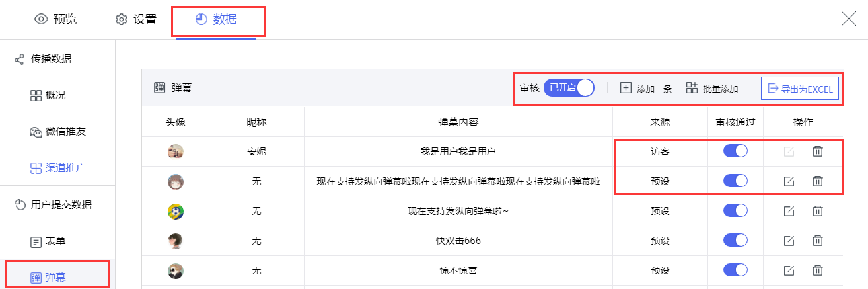Toggle 审核通过 for 安妮's danmaku
The image size is (868, 289).
click(735, 151)
